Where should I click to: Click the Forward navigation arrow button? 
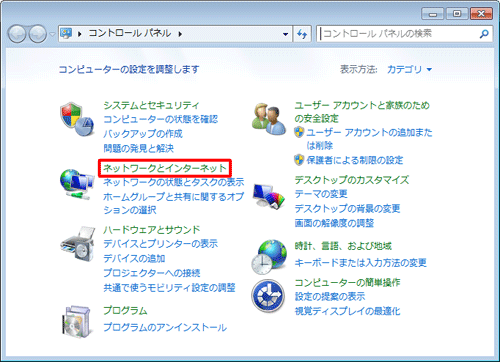(37, 34)
